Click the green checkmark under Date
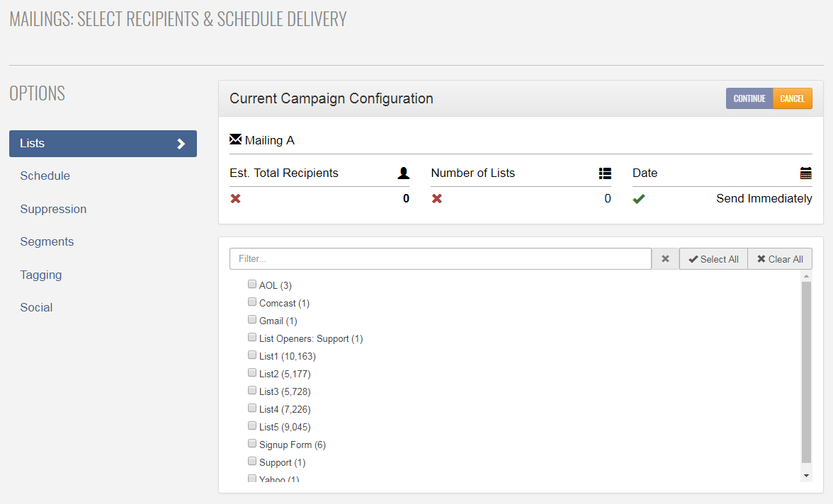Screen dimensions: 833x504 click(639, 199)
